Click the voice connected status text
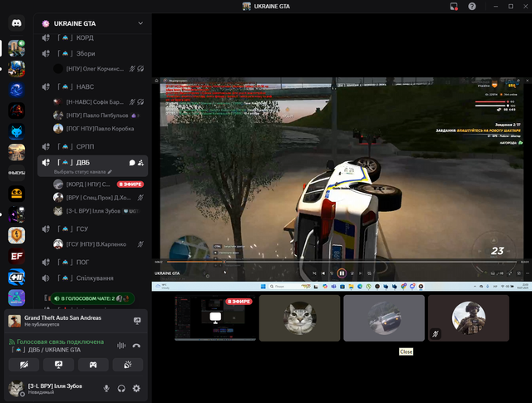This screenshot has width=532, height=403. (61, 342)
